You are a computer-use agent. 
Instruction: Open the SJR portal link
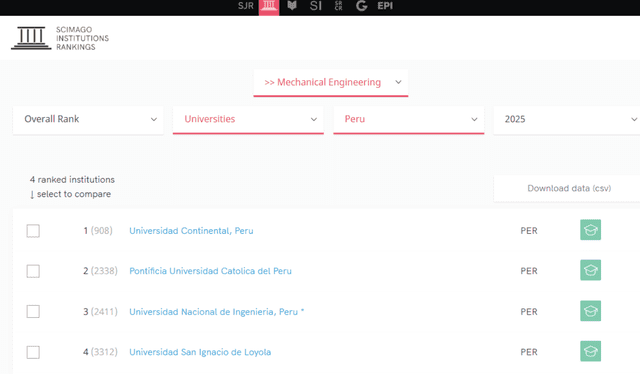(x=246, y=6)
